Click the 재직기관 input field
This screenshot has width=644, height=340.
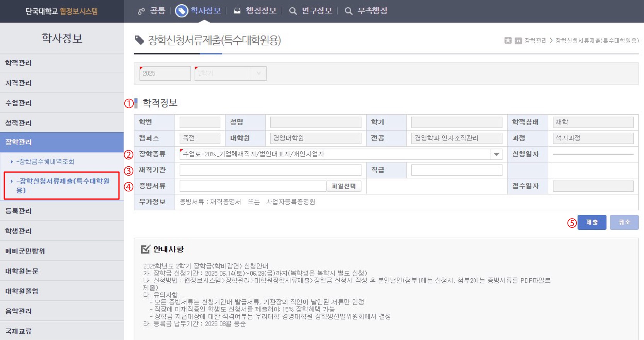[270, 170]
